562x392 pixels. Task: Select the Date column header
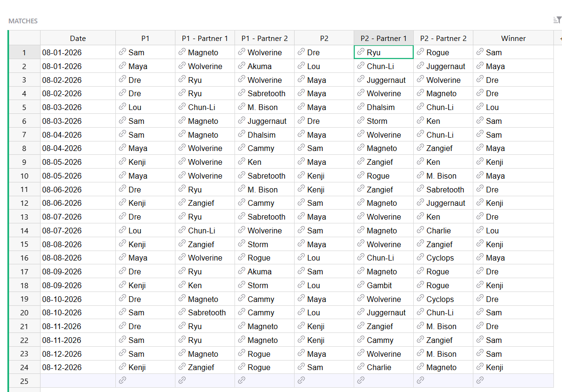pyautogui.click(x=78, y=38)
